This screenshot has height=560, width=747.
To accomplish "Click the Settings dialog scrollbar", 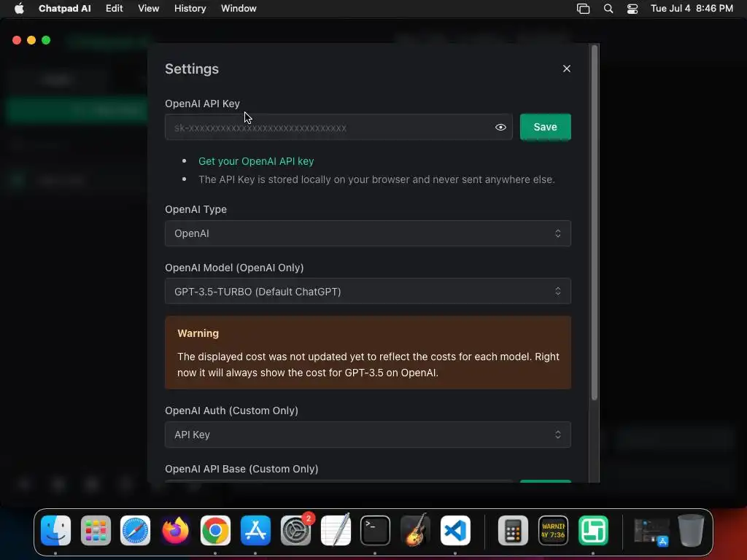I will [x=594, y=223].
